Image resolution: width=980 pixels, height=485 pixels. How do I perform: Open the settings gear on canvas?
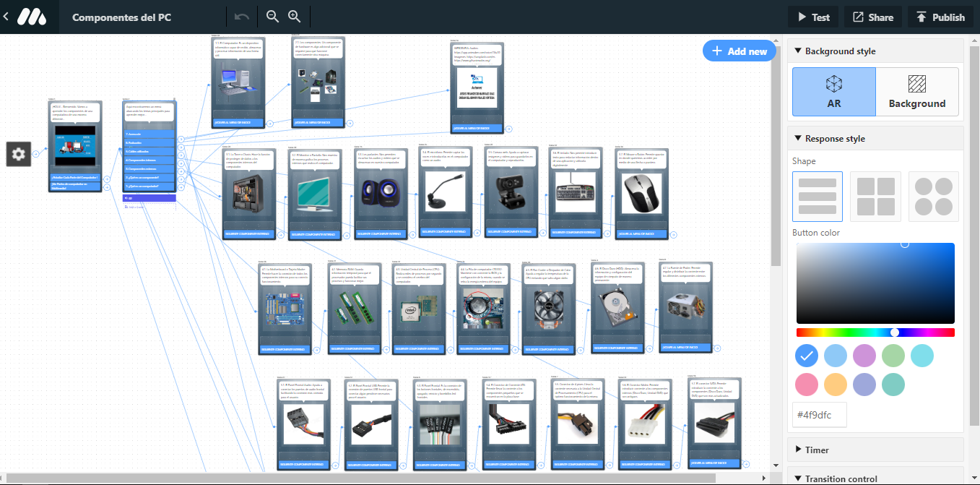click(19, 153)
